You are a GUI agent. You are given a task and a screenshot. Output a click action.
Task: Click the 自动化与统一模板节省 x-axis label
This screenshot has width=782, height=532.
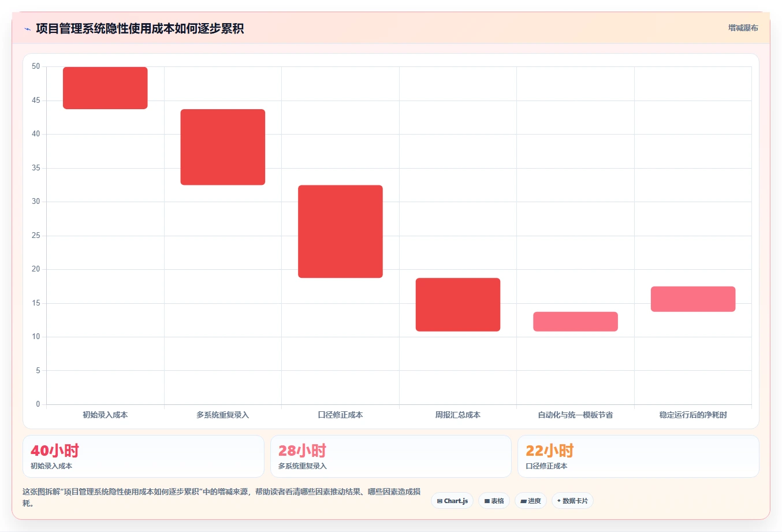click(575, 415)
